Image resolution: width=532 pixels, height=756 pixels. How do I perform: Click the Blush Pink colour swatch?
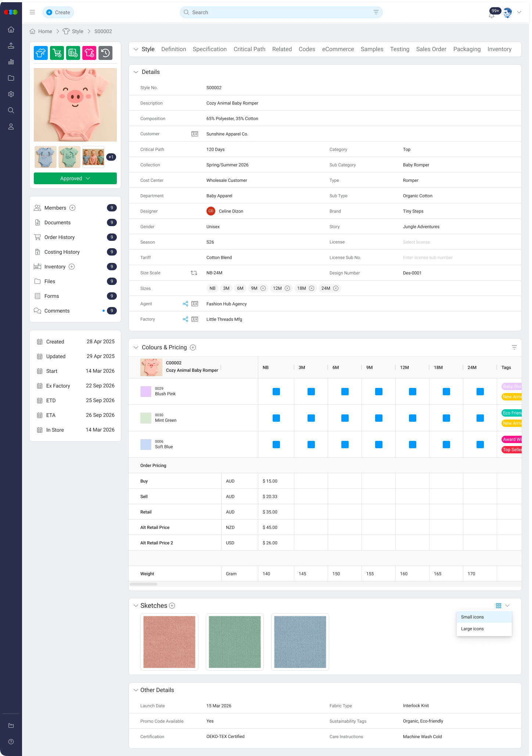tap(146, 392)
